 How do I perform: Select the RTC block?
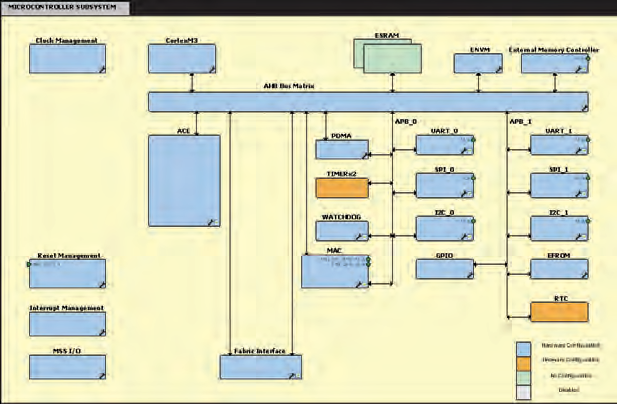[x=558, y=311]
